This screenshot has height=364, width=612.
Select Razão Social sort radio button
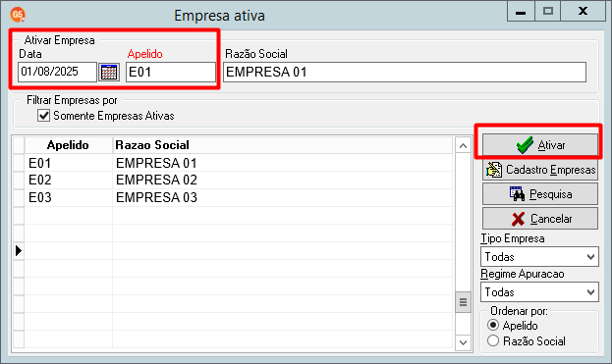(x=493, y=341)
